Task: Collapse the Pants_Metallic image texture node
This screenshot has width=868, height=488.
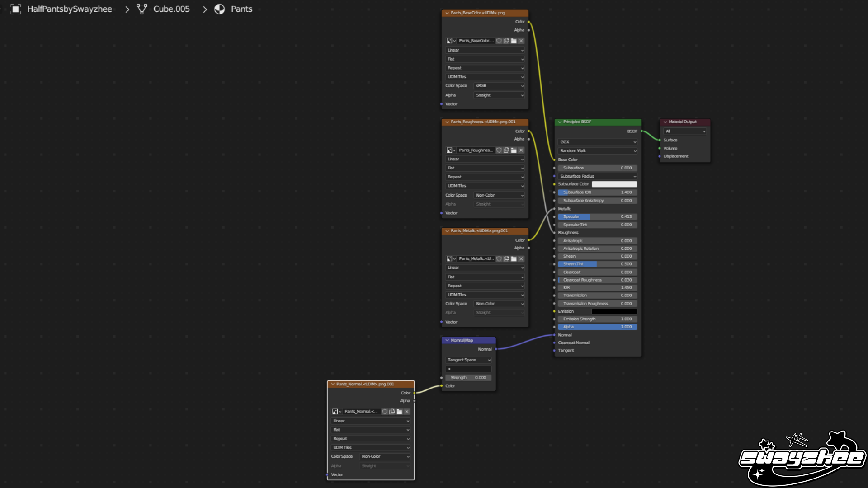Action: [447, 231]
